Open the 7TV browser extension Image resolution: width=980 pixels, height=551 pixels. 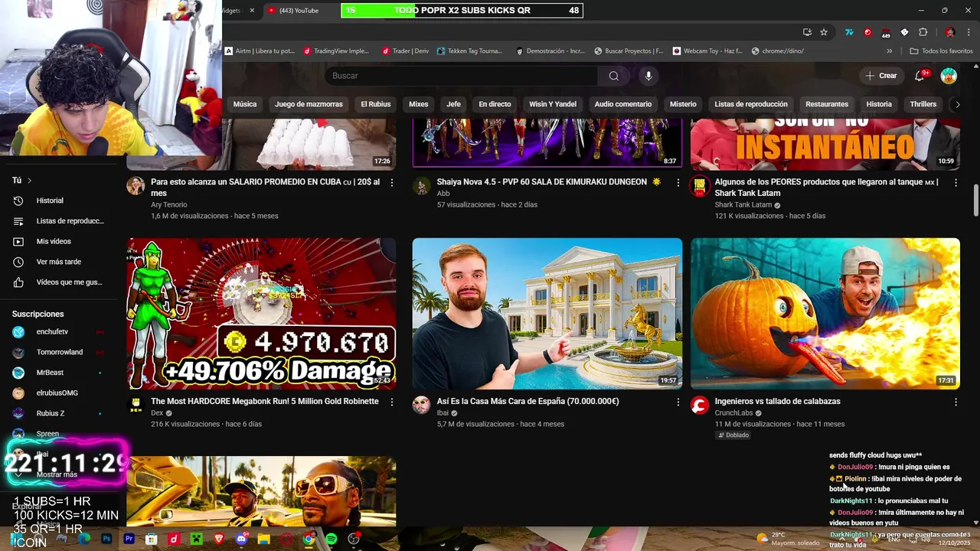coord(849,32)
